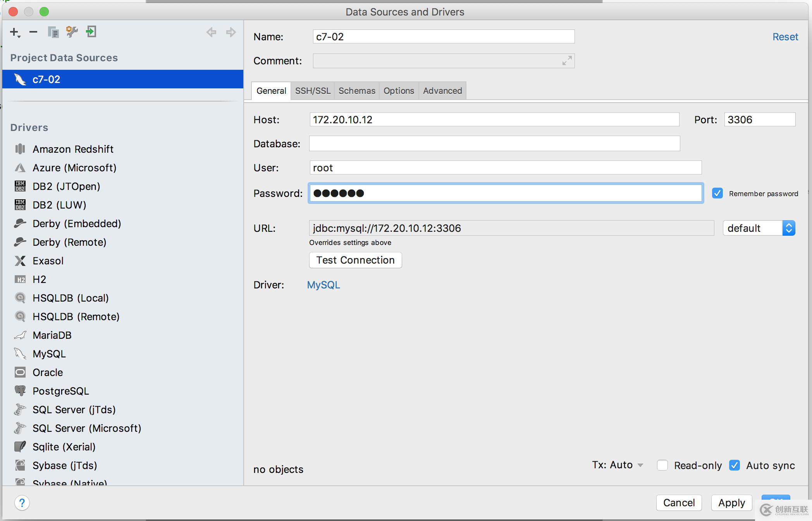This screenshot has width=812, height=521.
Task: Select Azure (Microsoft) driver
Action: [x=123, y=168]
